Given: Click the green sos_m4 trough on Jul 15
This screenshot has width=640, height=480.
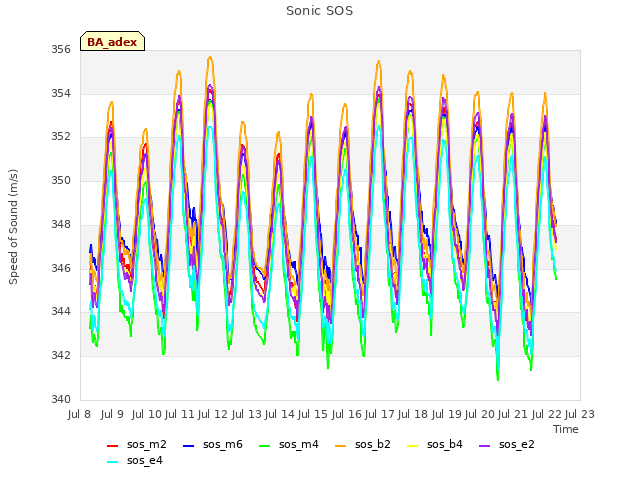Looking at the screenshot, I should (x=328, y=368).
